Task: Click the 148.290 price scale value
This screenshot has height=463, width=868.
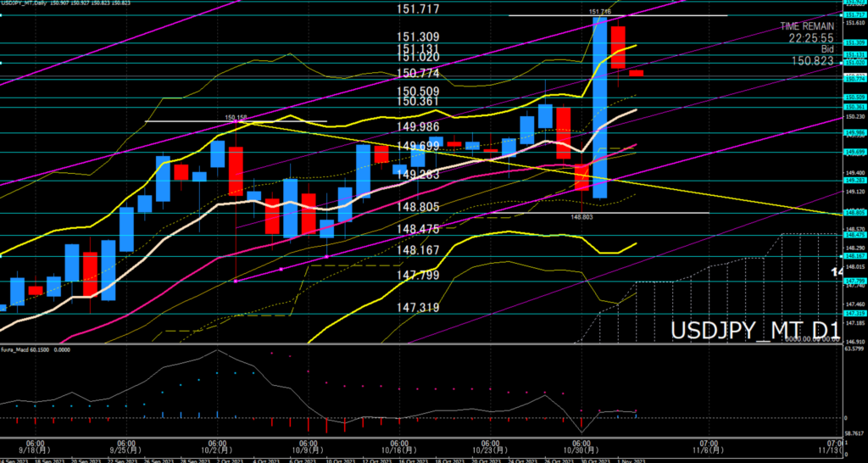Action: (854, 248)
